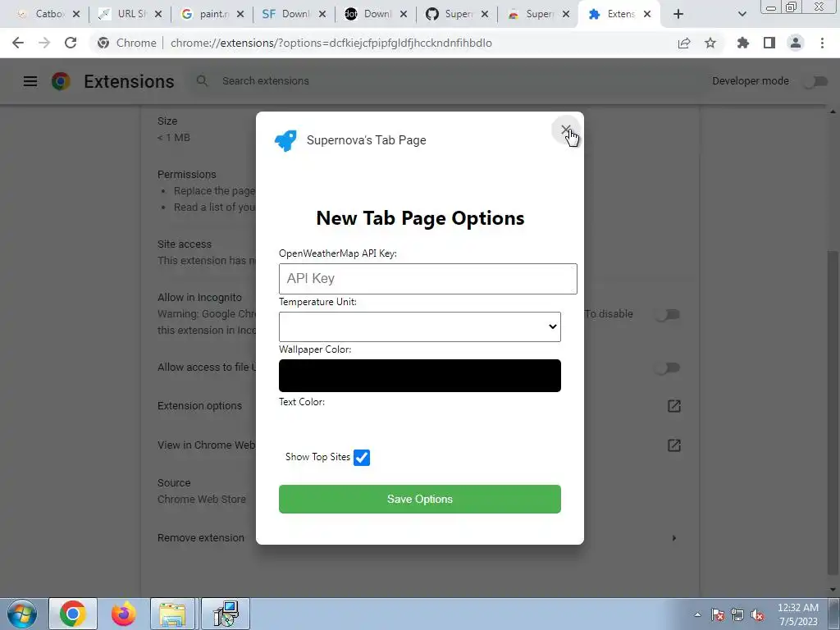Close the Catbox tab
Viewport: 840px width, 630px height.
tap(76, 15)
